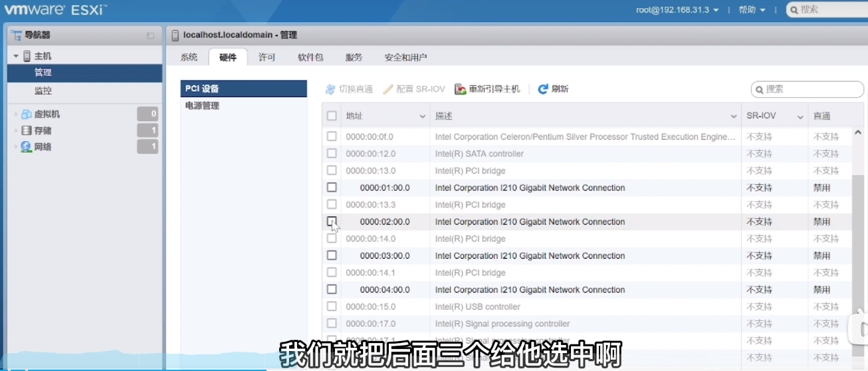This screenshot has height=371, width=868.
Task: Click the PCI devices search field
Action: pos(808,89)
